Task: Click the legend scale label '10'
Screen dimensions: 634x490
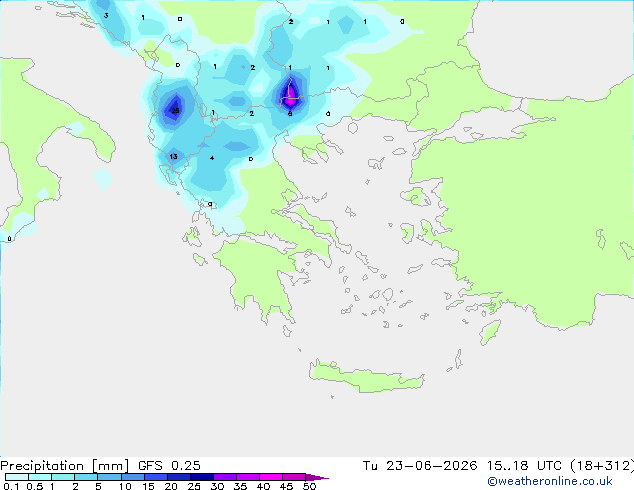Action: point(125,486)
